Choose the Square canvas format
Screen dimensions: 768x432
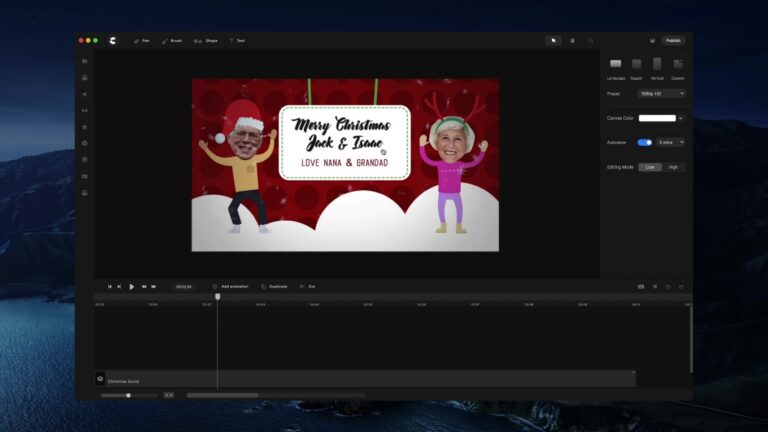(x=636, y=68)
